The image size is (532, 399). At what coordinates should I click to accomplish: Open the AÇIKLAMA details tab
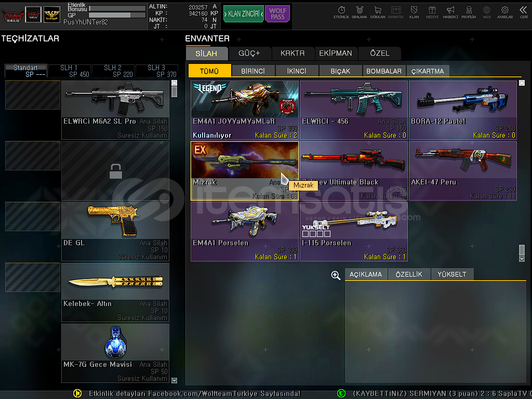pyautogui.click(x=366, y=274)
